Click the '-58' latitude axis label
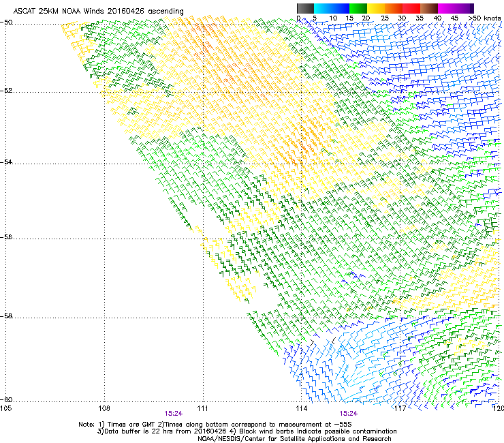Viewport: 504px width, 443px height. 6,316
